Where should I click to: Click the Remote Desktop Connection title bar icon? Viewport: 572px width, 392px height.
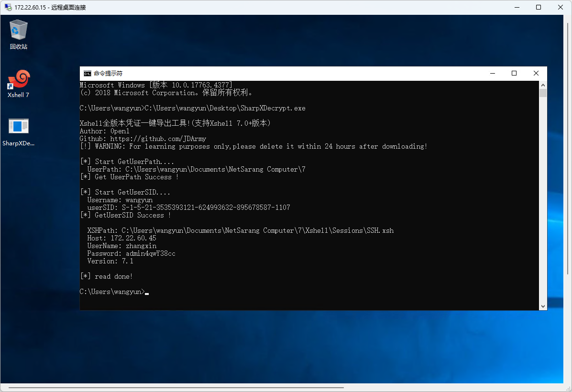pyautogui.click(x=8, y=7)
